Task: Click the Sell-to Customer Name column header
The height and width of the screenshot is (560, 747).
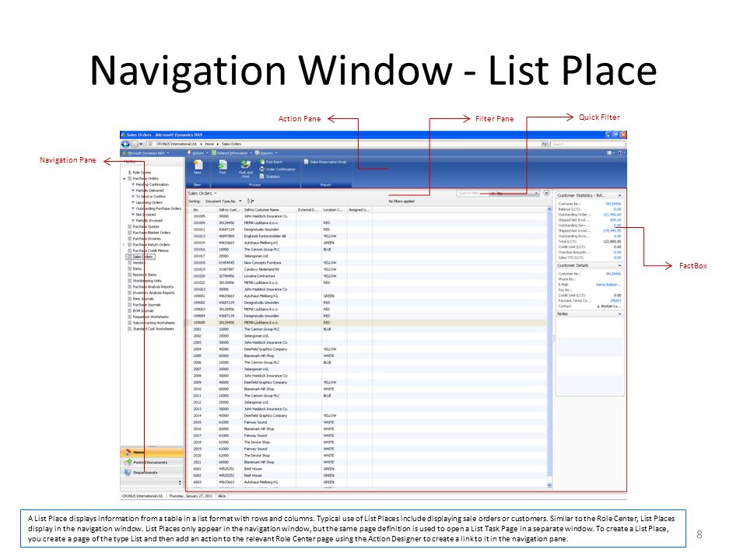Action: [x=269, y=209]
